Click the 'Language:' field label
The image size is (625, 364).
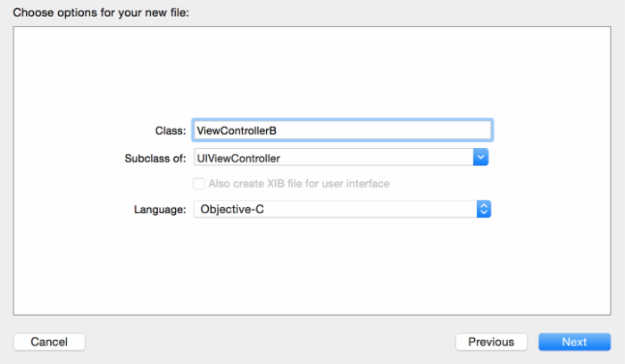(x=160, y=209)
